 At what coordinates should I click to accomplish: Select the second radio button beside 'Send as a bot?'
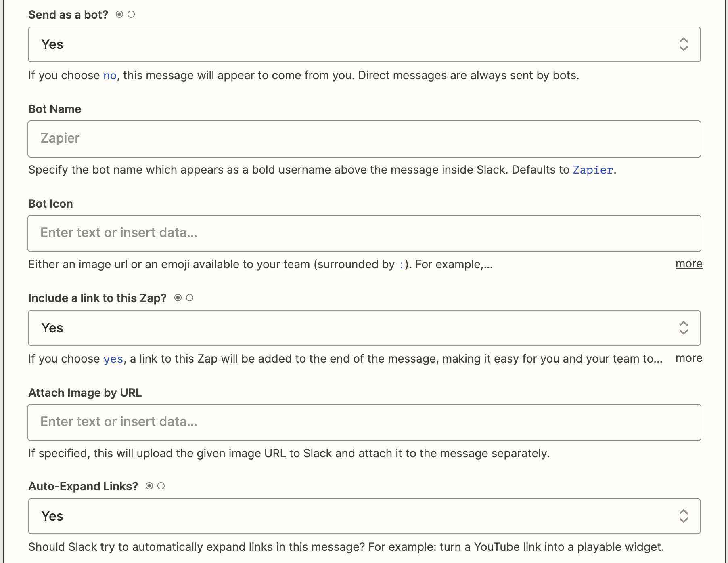(131, 15)
